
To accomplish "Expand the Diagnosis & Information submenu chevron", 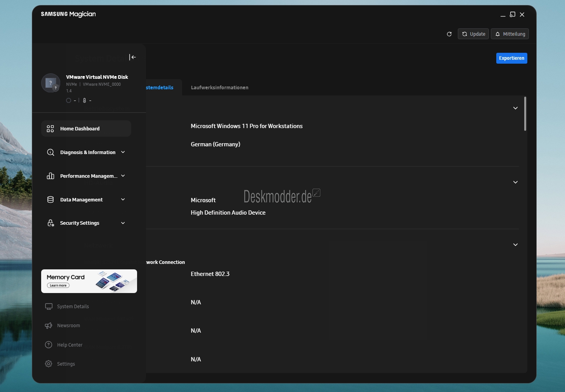I will coord(123,152).
